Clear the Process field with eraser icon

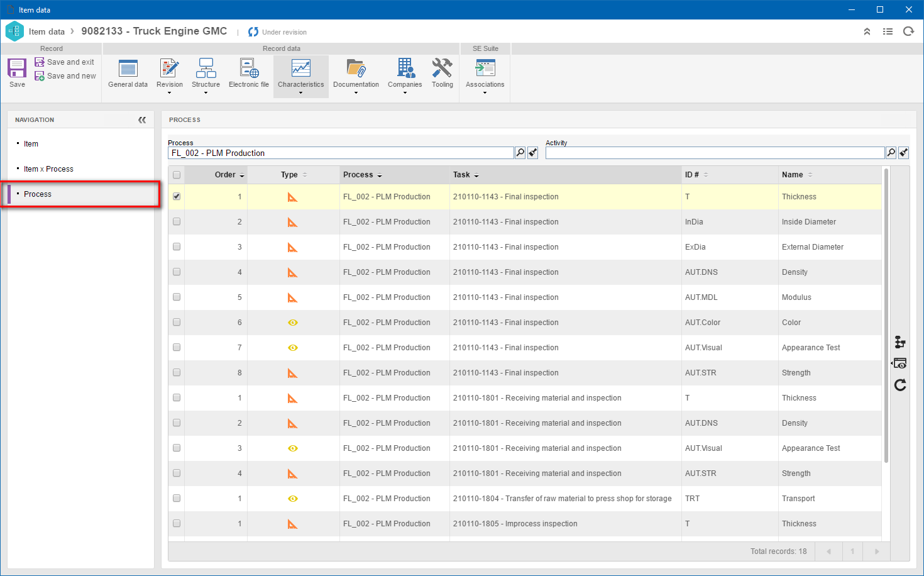click(533, 153)
